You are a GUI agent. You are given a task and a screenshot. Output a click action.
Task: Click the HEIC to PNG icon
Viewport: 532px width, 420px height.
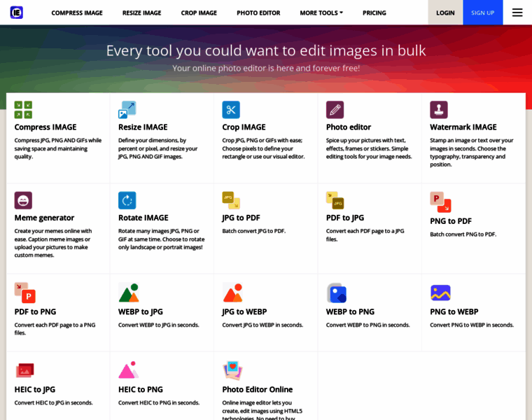[129, 370]
